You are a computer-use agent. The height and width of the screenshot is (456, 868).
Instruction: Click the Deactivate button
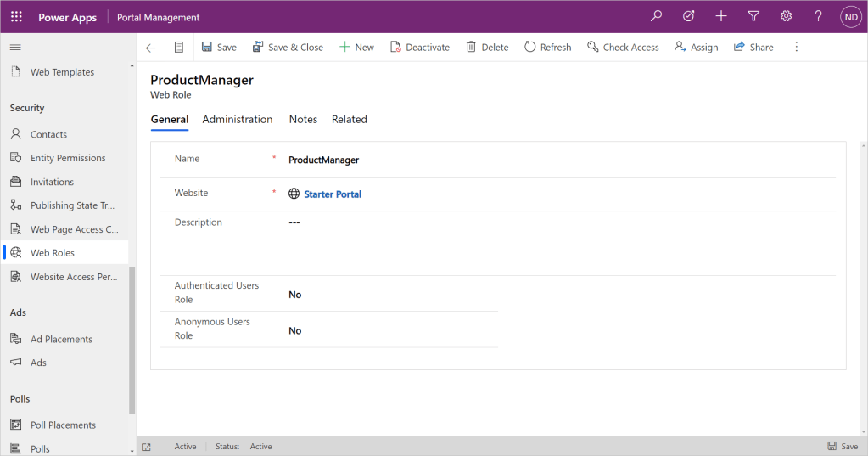[420, 48]
